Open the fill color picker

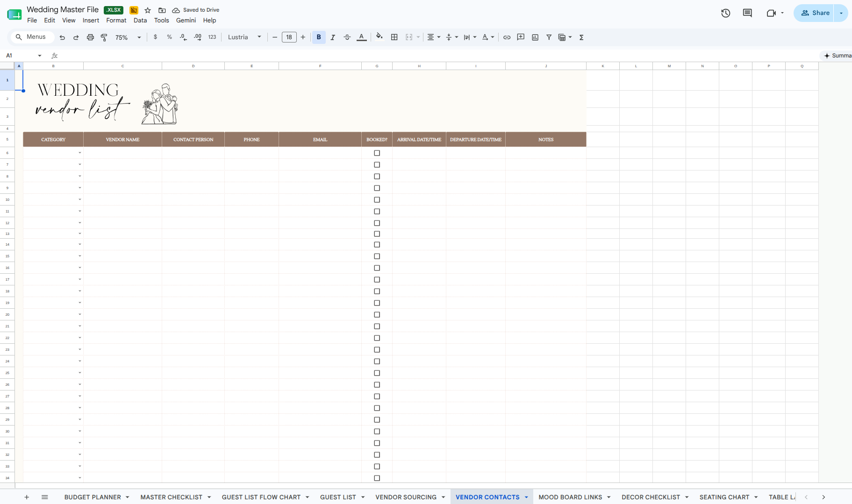[x=379, y=37]
